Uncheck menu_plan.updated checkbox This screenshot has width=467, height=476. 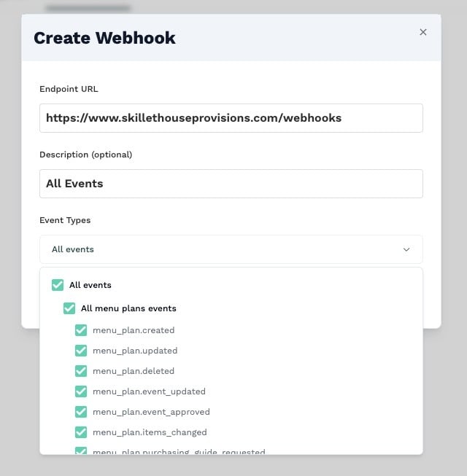tap(81, 351)
